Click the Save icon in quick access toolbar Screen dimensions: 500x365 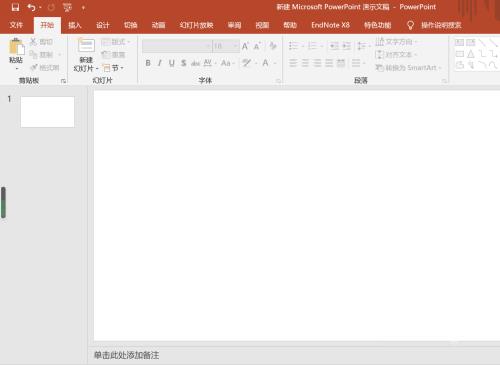(x=15, y=7)
